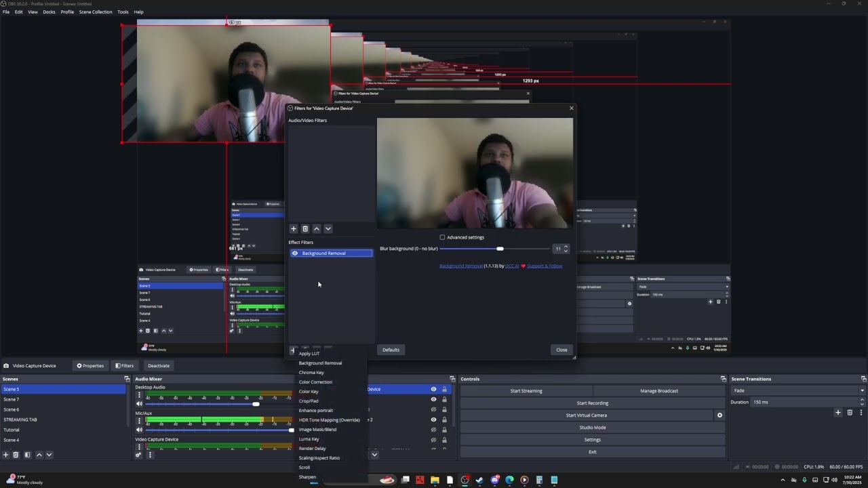Float the Scenes dock panel icon

127,379
